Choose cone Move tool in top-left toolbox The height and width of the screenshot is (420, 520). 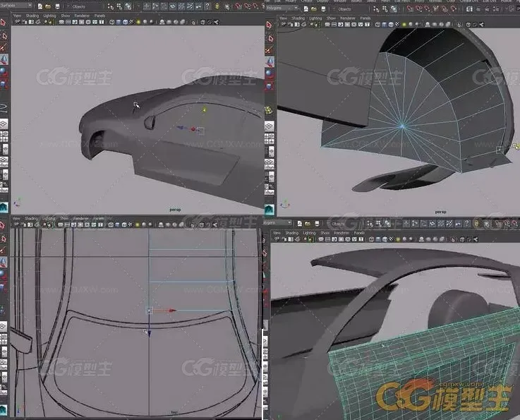click(x=4, y=60)
